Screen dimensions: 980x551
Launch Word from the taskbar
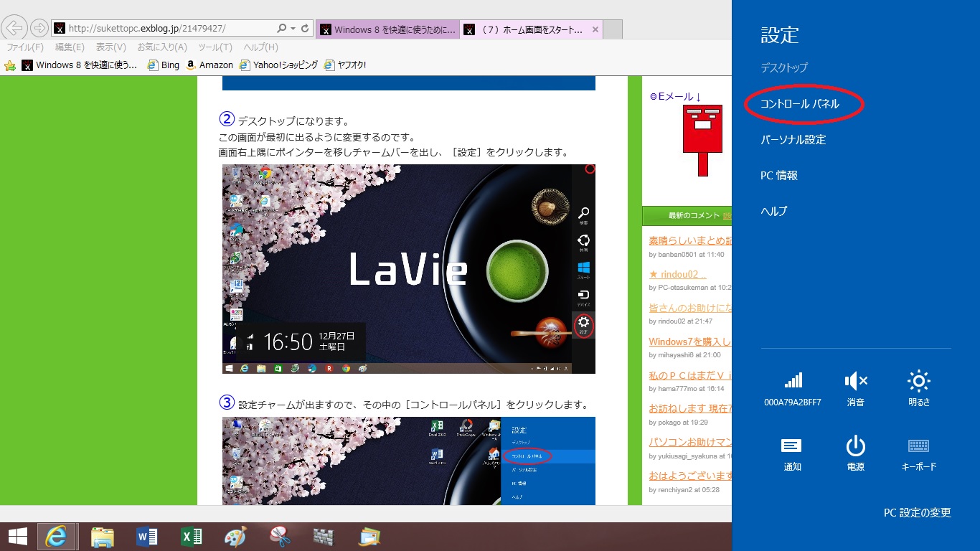click(147, 537)
